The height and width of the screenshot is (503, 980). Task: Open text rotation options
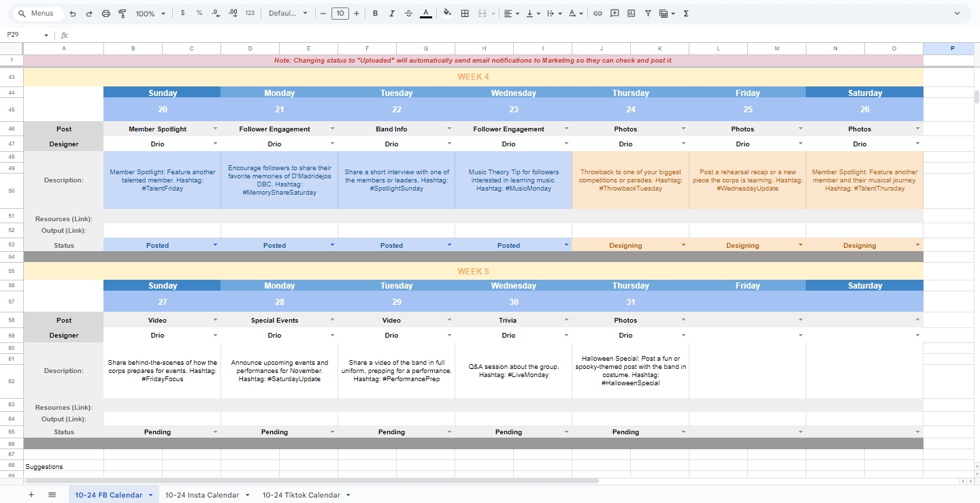(575, 14)
